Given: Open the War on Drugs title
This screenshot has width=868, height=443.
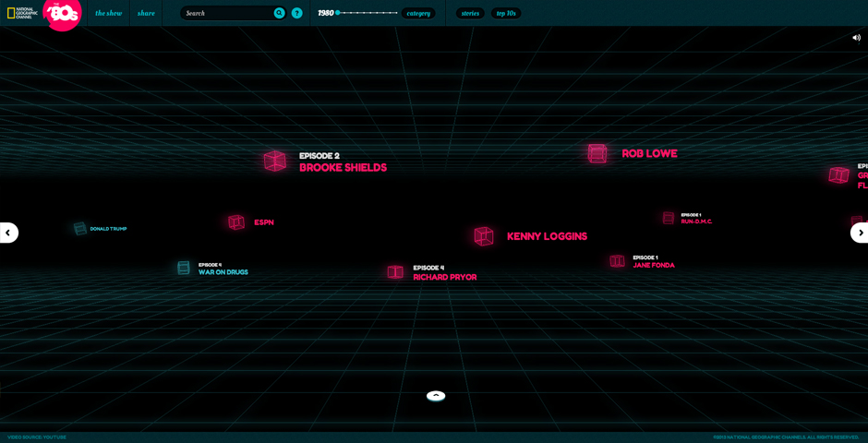Looking at the screenshot, I should point(223,272).
